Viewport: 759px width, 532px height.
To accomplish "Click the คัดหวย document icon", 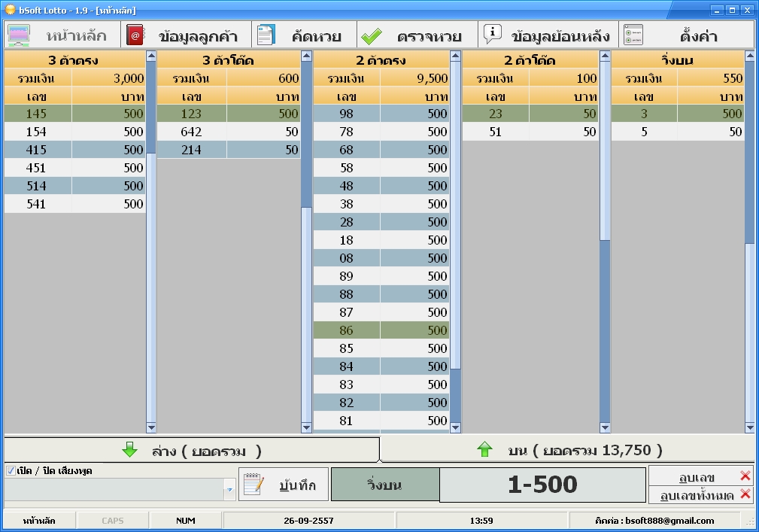I will point(266,35).
